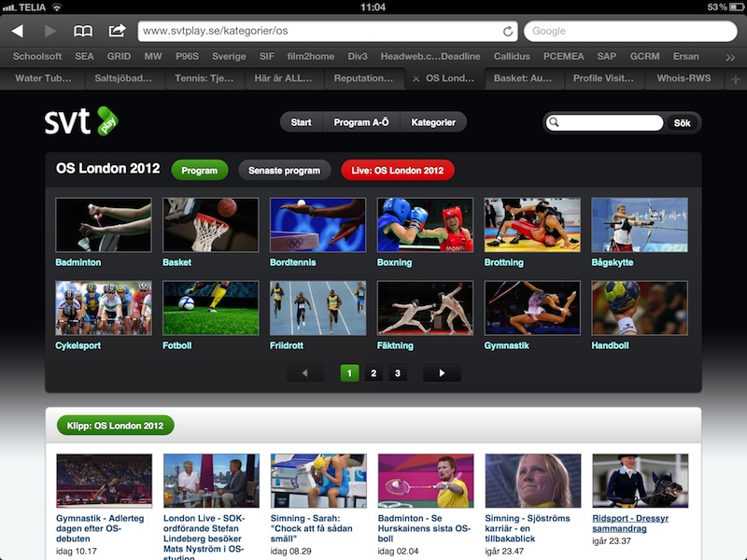Click the Gymnastik text link

(506, 345)
